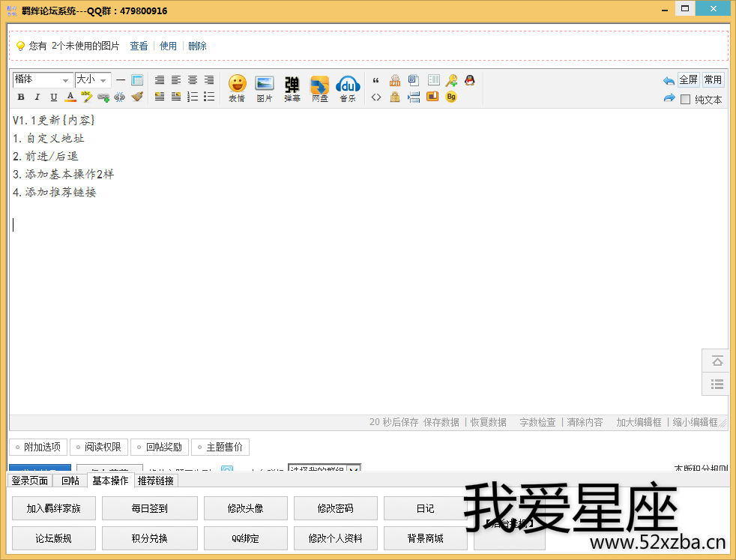Expand the 附加选项 section
736x560 pixels.
tap(37, 448)
